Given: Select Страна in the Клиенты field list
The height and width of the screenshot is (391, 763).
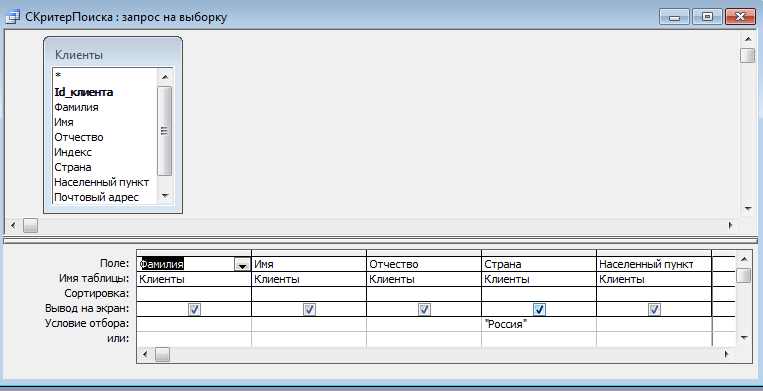Looking at the screenshot, I should [x=105, y=167].
